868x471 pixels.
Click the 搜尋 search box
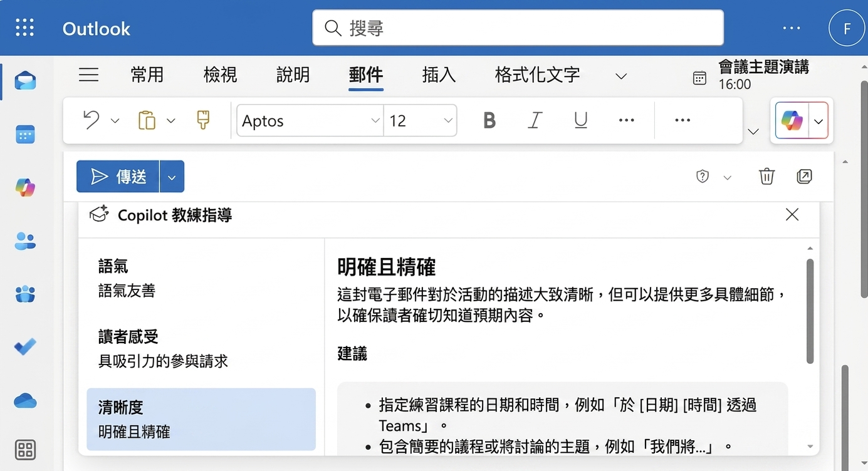point(518,28)
